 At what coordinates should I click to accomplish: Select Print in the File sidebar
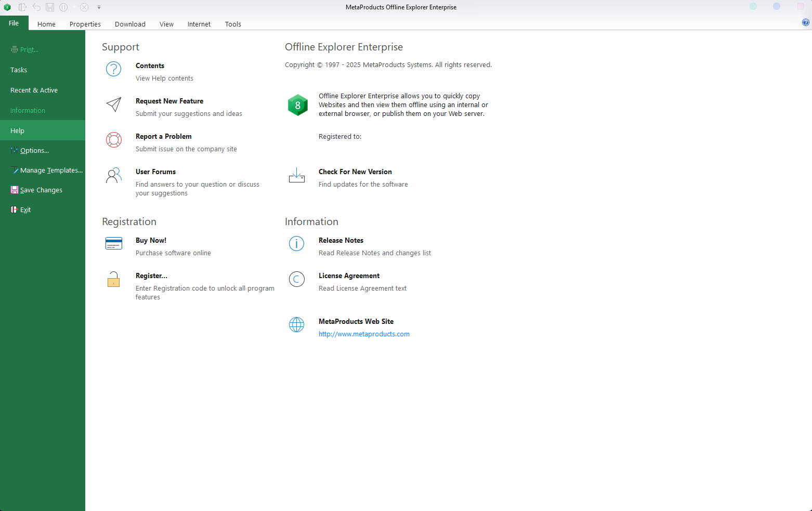(x=43, y=50)
